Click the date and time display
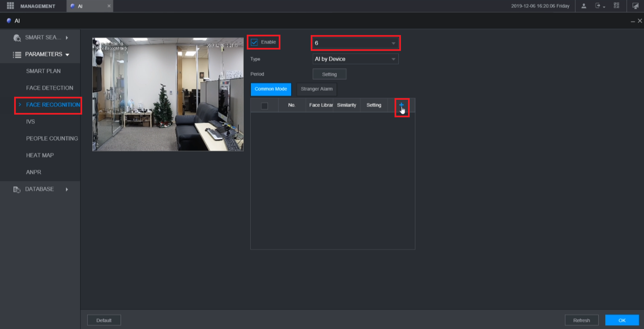Image resolution: width=644 pixels, height=329 pixels. 540,6
